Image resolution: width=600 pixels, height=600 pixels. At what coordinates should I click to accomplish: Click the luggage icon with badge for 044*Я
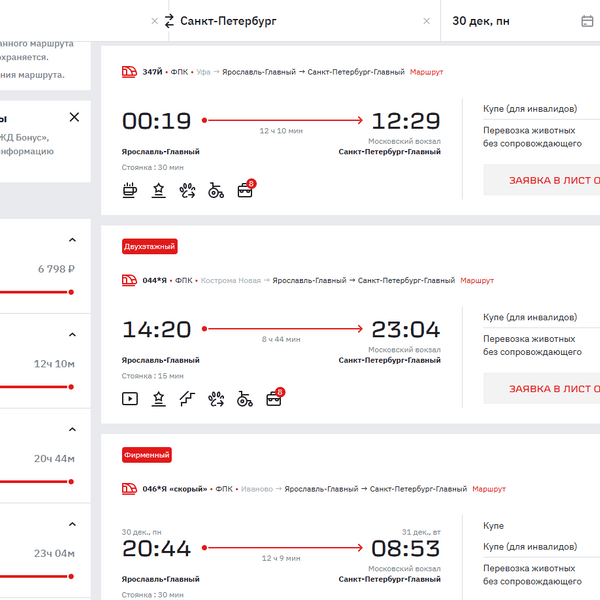(275, 397)
